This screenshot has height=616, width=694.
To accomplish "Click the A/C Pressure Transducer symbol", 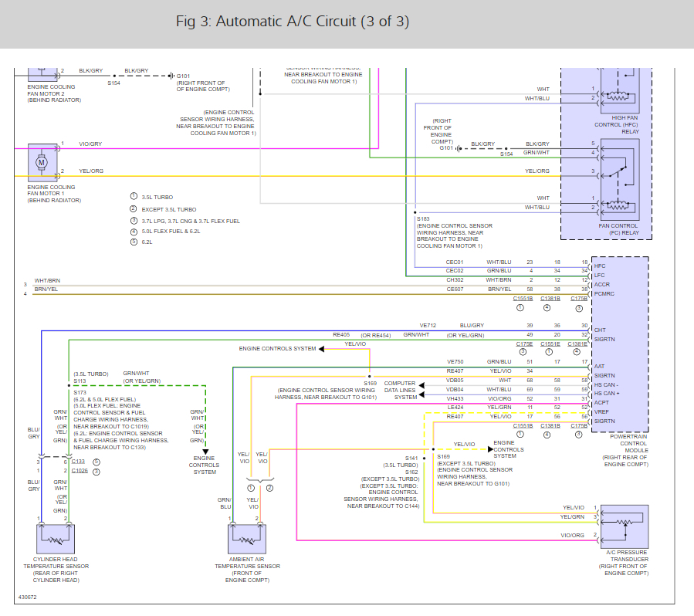I will tap(625, 526).
